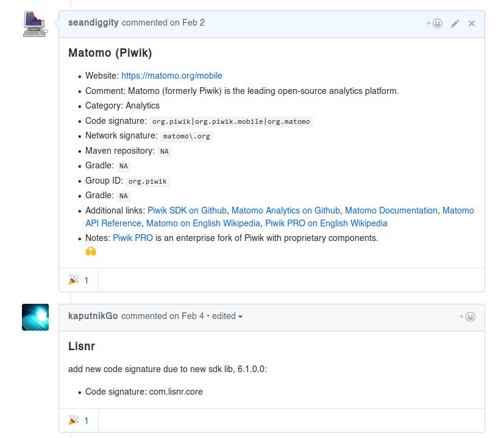This screenshot has width=504, height=438.
Task: Add reaction to seandiggity's comment
Action: [x=435, y=24]
